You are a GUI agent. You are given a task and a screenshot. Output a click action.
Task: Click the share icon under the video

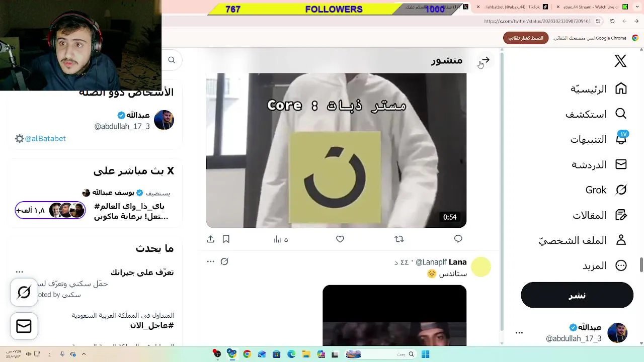[211, 239]
